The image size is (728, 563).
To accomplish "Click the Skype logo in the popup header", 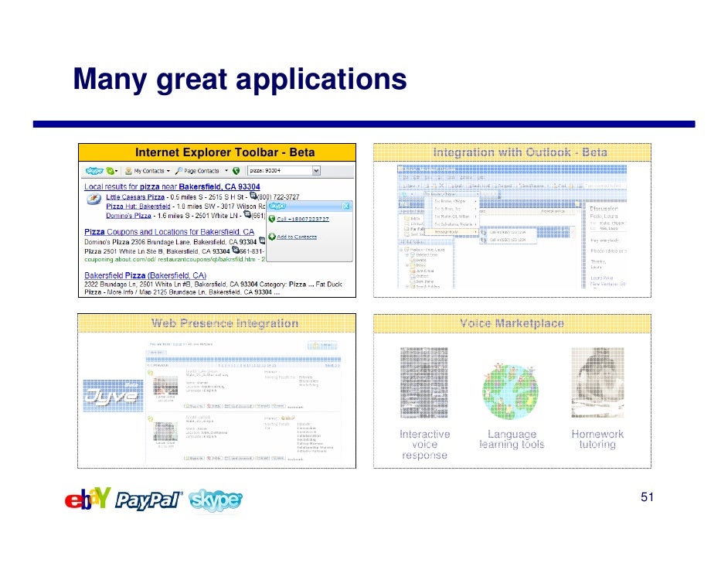I will (277, 206).
